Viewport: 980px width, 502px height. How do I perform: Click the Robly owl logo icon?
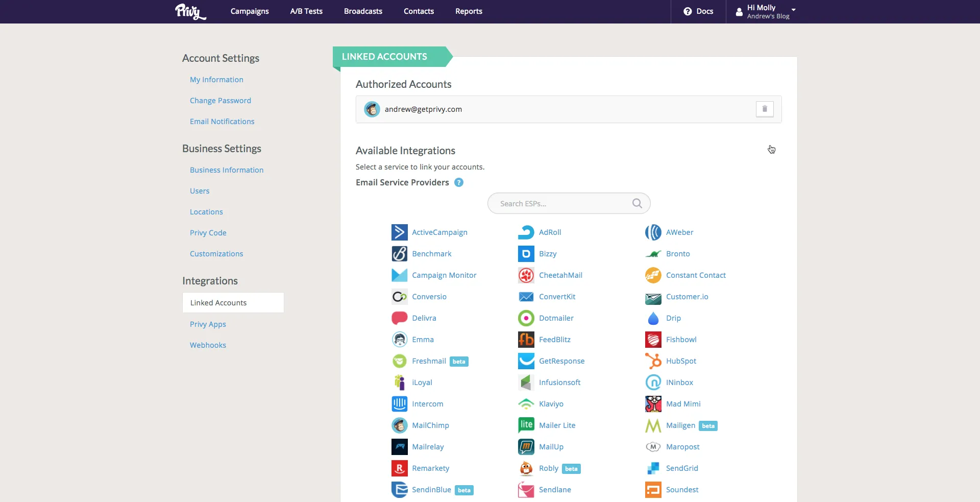[x=526, y=468]
